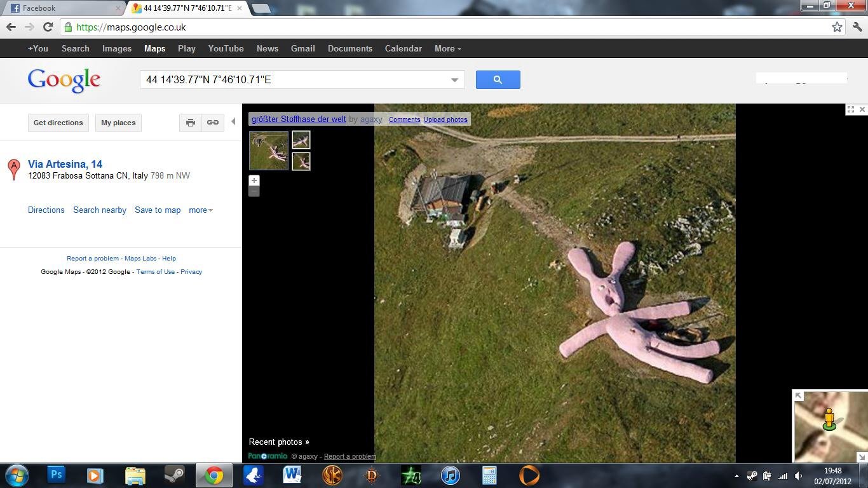This screenshot has width=868, height=488.
Task: Click the red marker A pin
Action: click(13, 169)
